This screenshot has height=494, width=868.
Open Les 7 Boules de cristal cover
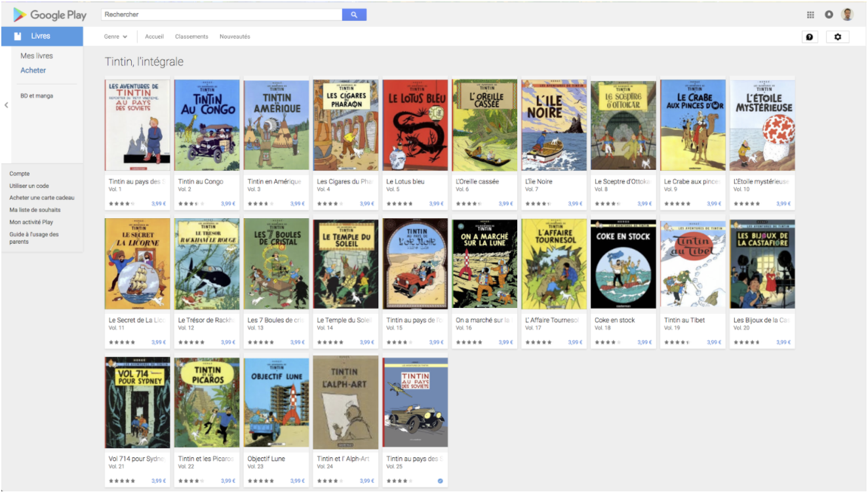(276, 263)
